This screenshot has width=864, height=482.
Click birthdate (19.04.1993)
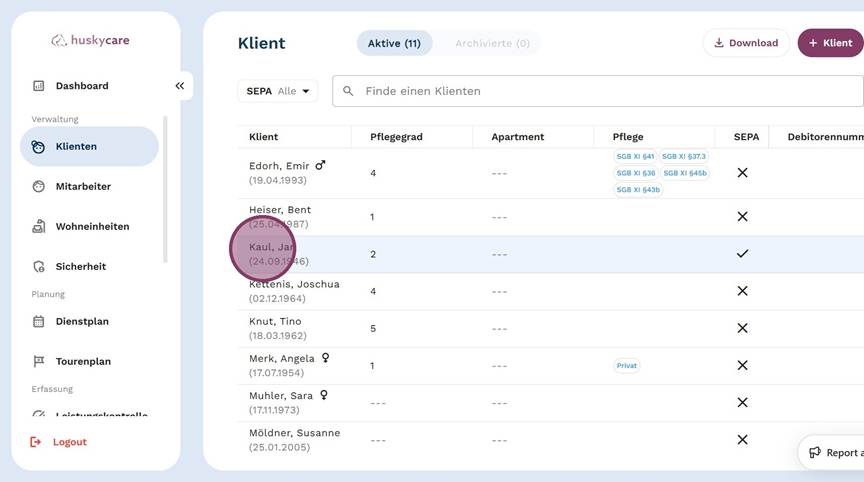click(278, 180)
